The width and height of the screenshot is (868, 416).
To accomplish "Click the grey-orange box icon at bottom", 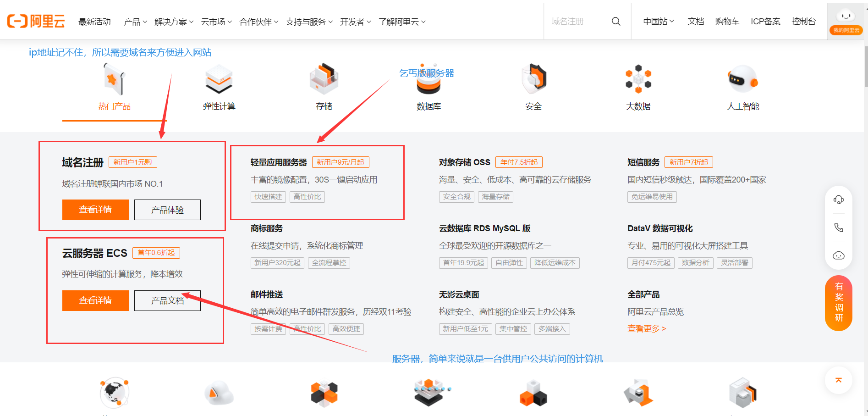I will click(638, 393).
